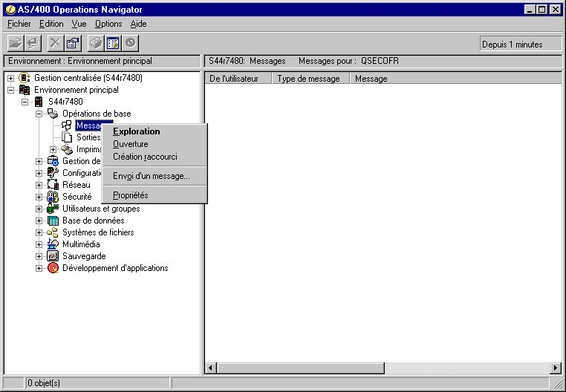Click the horizontal scrollbar thumb

[x=301, y=368]
